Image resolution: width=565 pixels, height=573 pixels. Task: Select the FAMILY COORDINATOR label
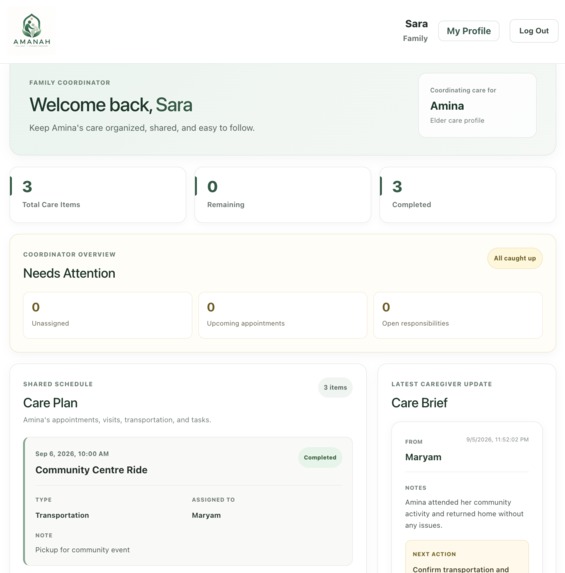(x=70, y=83)
